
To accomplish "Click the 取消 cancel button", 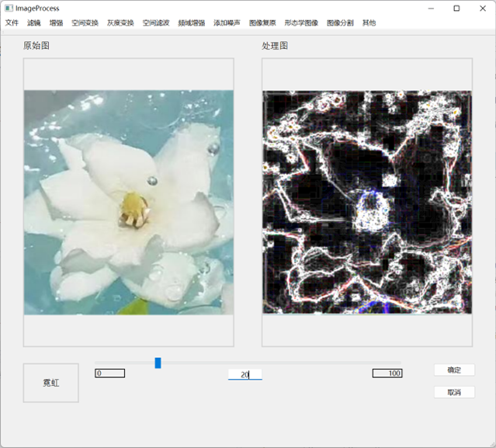I will [x=454, y=392].
